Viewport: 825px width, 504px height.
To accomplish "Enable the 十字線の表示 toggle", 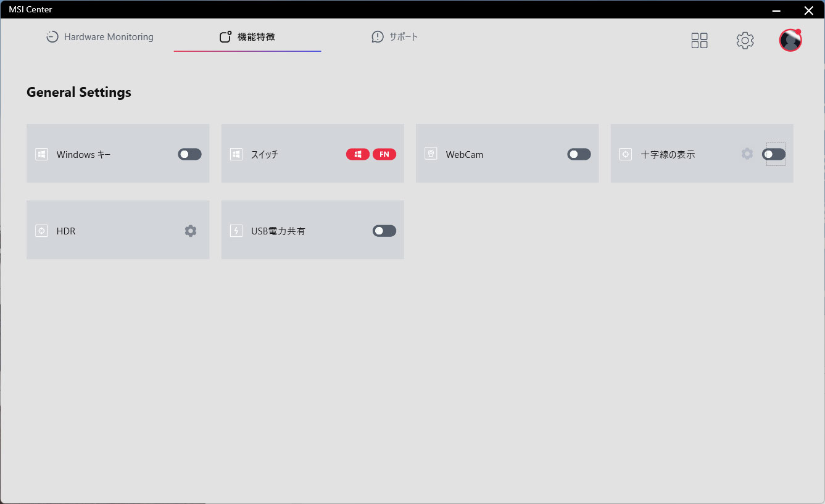I will tap(774, 154).
